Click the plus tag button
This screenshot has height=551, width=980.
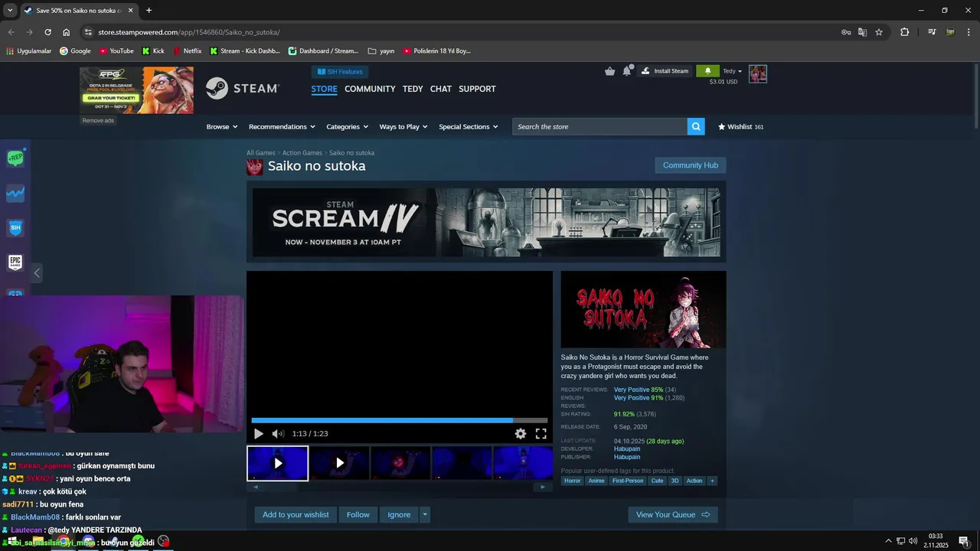pyautogui.click(x=712, y=481)
